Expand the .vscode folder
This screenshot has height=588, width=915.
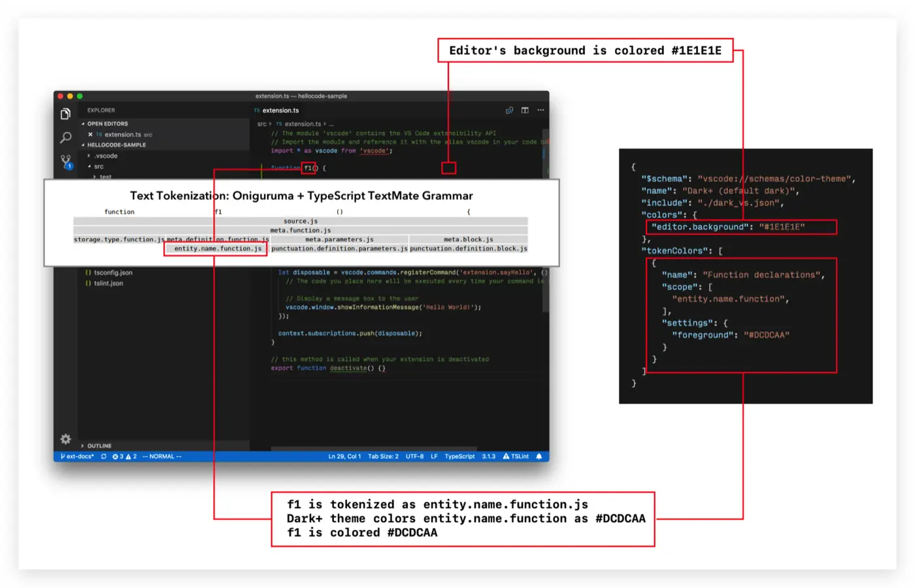tap(103, 156)
